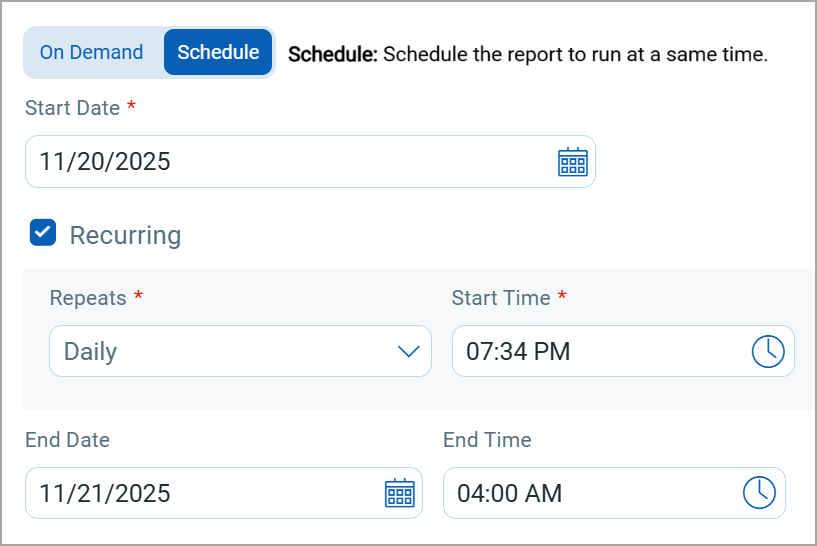Screen dimensions: 817x546
Task: Select the Schedule tab
Action: [218, 53]
